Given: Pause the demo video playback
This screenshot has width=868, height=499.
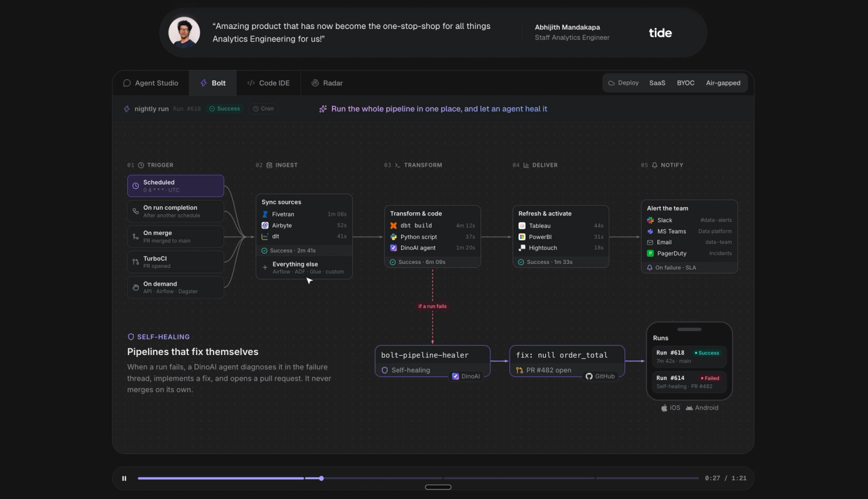Looking at the screenshot, I should pyautogui.click(x=124, y=478).
